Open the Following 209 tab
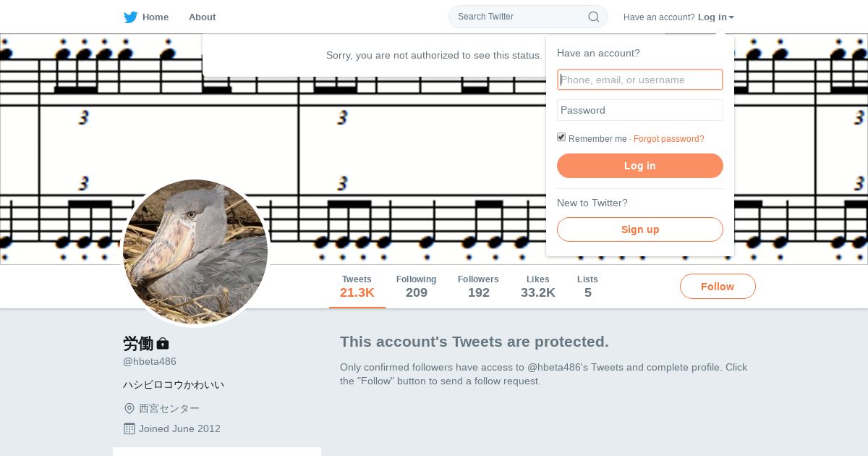 pyautogui.click(x=416, y=287)
